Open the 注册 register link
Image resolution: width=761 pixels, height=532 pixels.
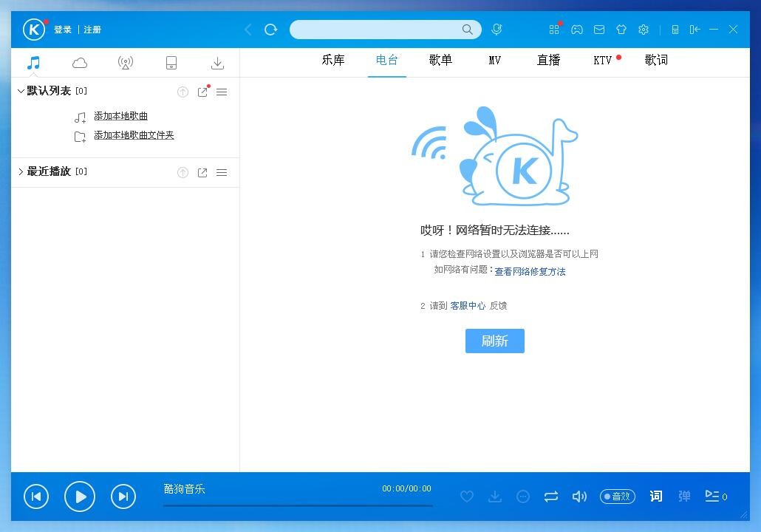click(x=92, y=30)
